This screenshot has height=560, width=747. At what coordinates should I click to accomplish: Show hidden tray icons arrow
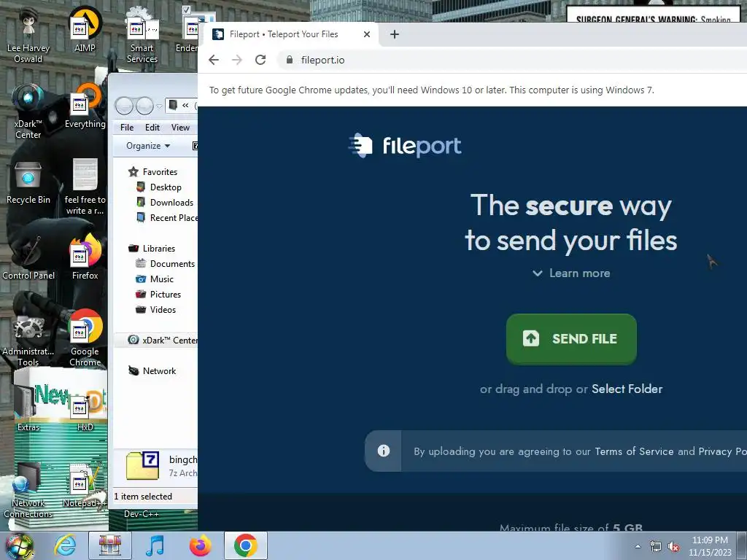tap(638, 547)
